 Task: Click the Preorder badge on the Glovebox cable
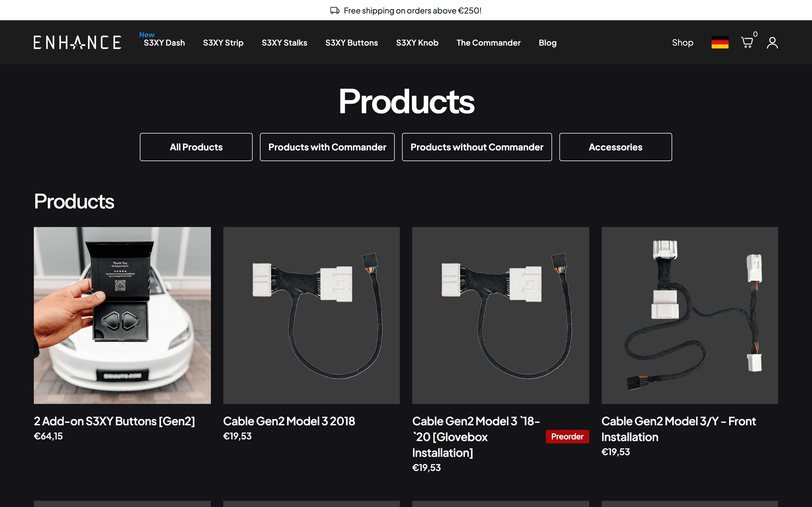point(567,436)
